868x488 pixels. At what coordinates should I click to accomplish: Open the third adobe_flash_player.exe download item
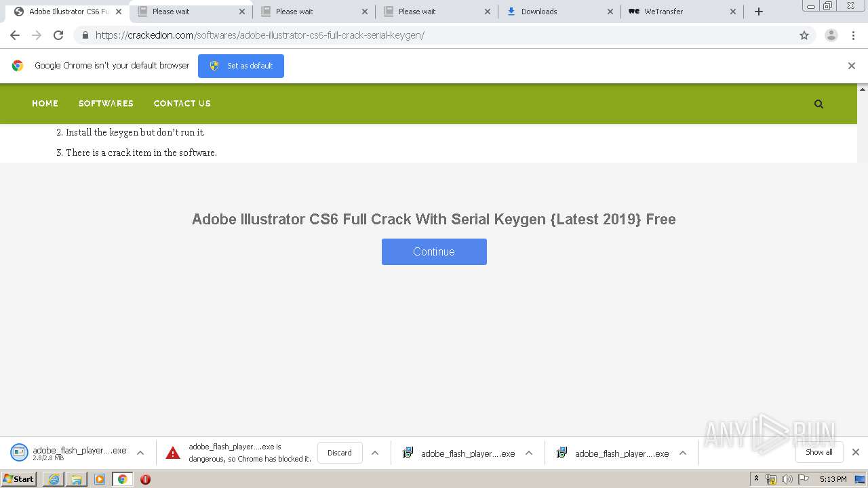click(x=459, y=453)
